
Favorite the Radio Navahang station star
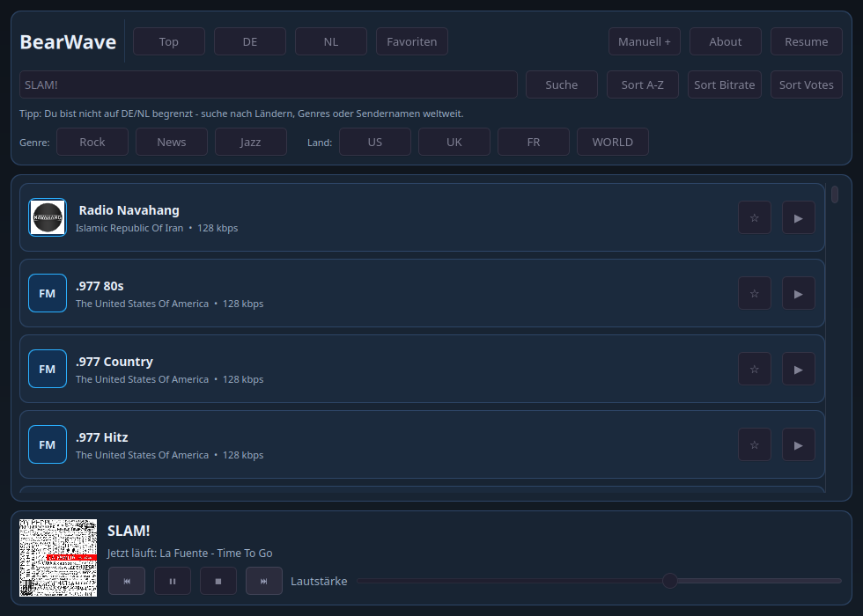click(754, 218)
